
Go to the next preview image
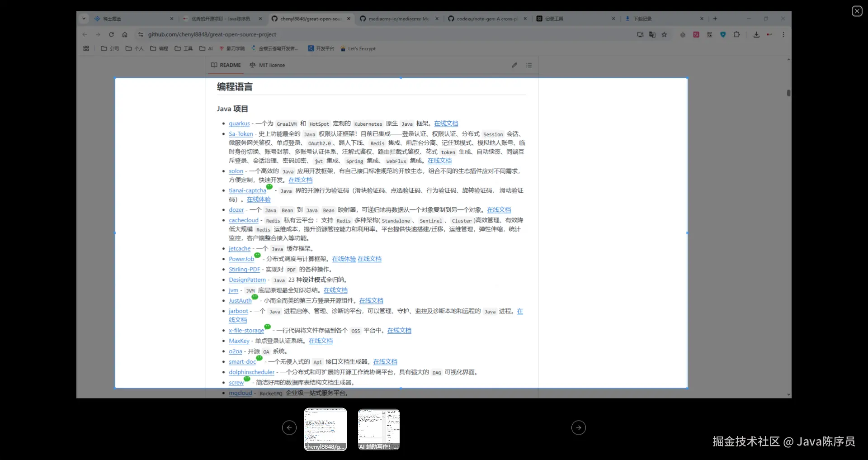point(579,427)
